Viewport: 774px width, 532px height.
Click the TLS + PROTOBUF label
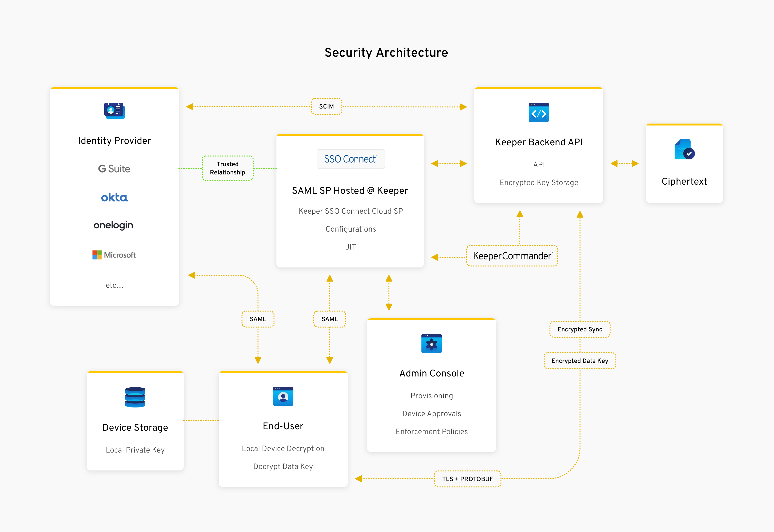pos(468,479)
